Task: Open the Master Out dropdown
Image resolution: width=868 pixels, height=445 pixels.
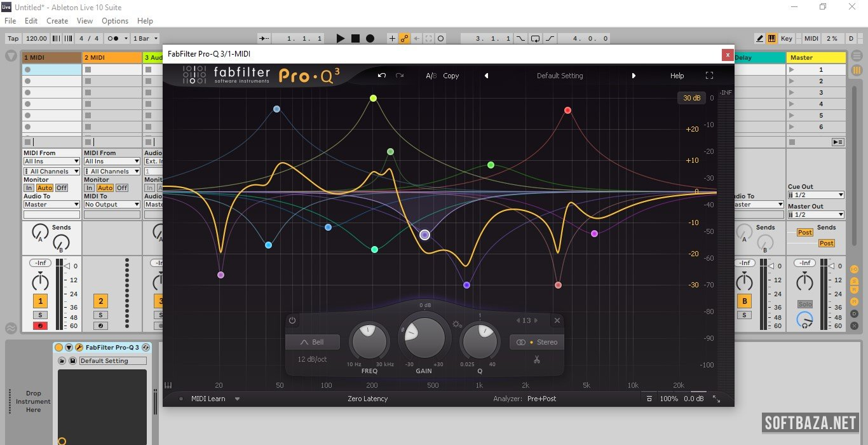Action: [816, 215]
